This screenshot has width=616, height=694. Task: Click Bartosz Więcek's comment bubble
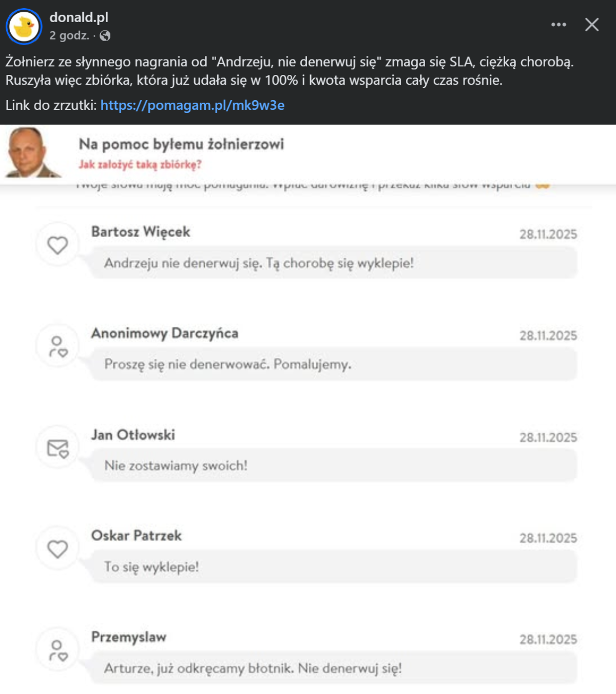[x=334, y=263]
